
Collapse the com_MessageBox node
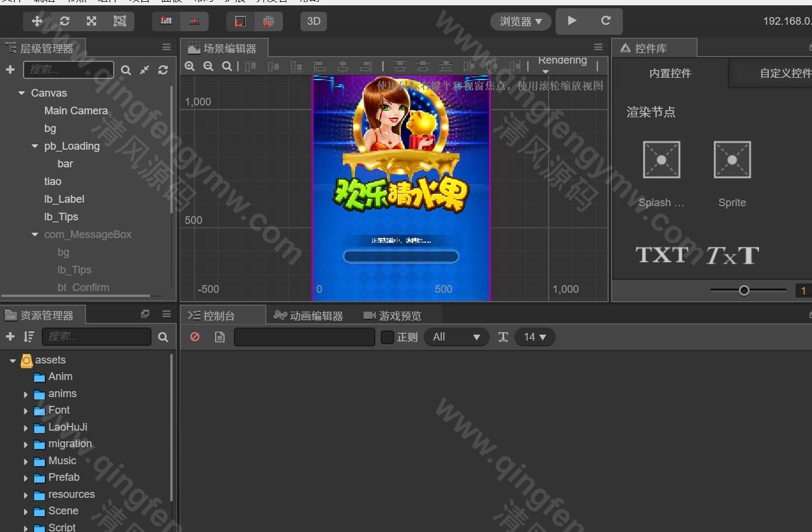click(35, 234)
